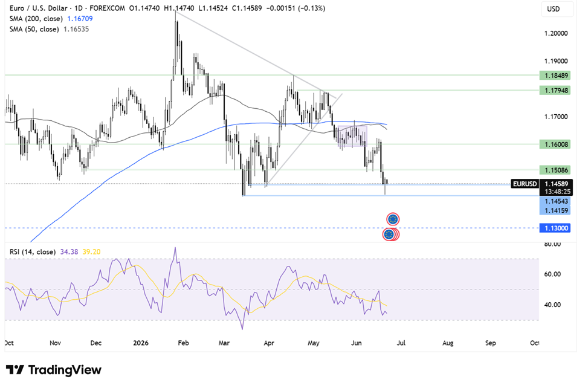The height and width of the screenshot is (388, 588).
Task: Click the Euro / U.S. Dollar symbol title
Action: [39, 8]
